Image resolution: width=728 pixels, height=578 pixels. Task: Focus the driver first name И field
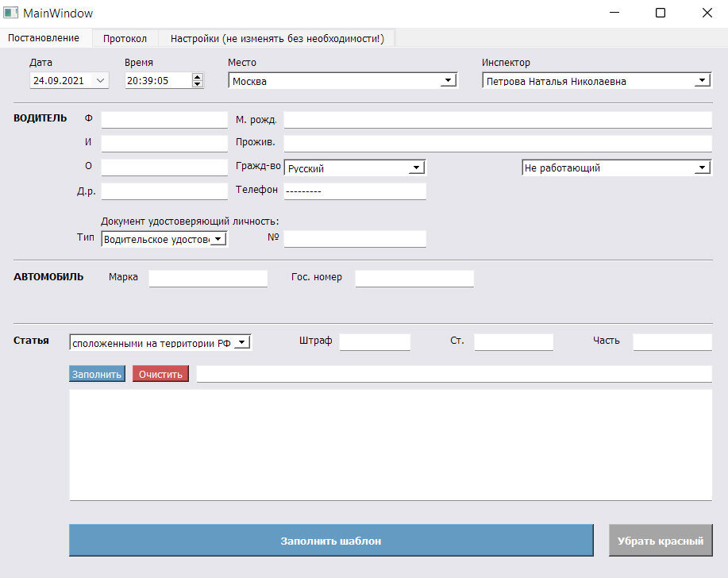click(164, 144)
